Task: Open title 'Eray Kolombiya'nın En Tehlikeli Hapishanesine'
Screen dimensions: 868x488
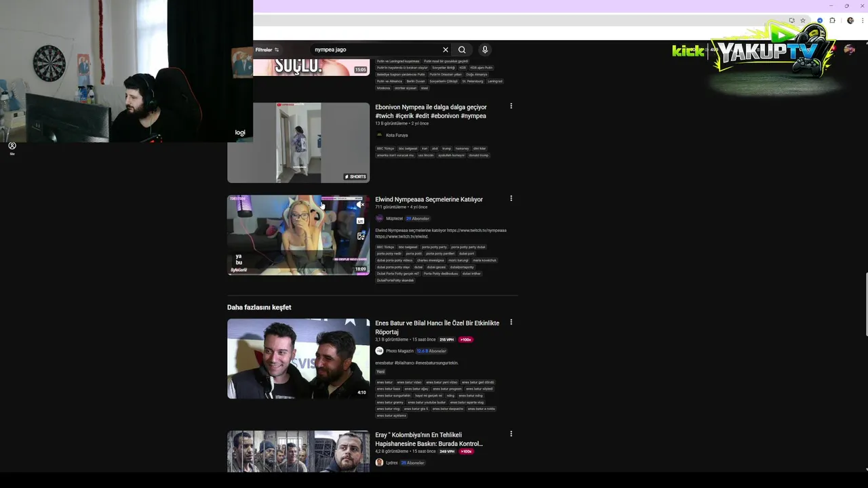Action: pyautogui.click(x=429, y=439)
